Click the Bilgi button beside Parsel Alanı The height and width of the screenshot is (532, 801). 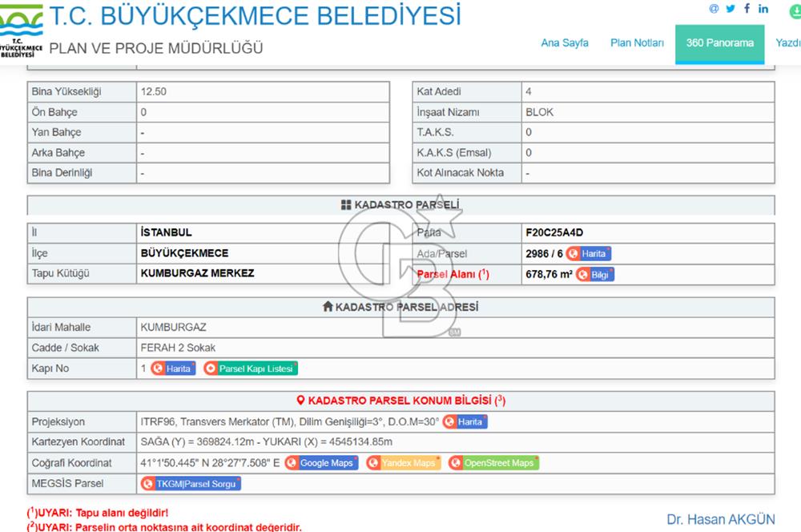pos(595,275)
